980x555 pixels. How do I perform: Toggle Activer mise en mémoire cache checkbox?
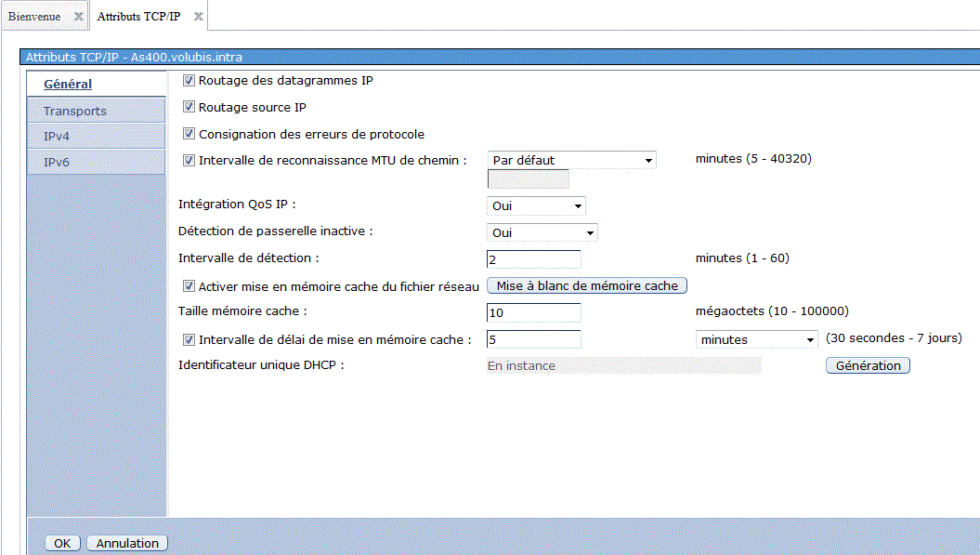[x=189, y=286]
